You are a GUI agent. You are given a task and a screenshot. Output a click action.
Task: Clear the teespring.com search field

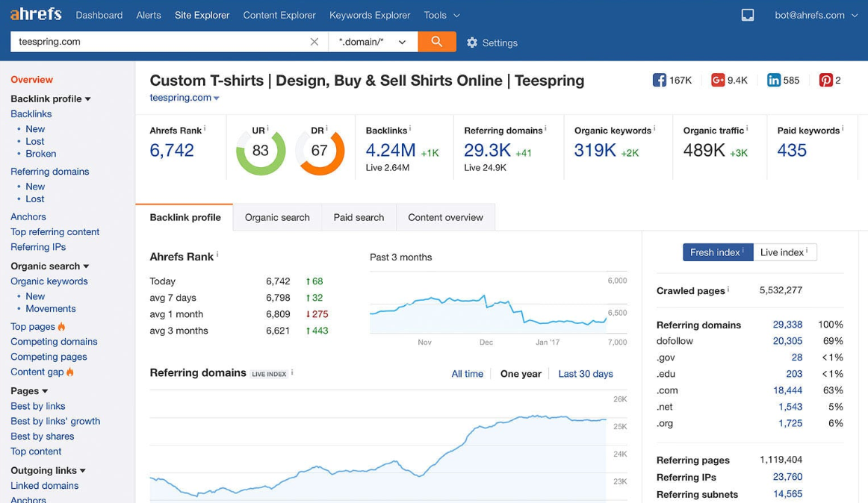pyautogui.click(x=314, y=42)
